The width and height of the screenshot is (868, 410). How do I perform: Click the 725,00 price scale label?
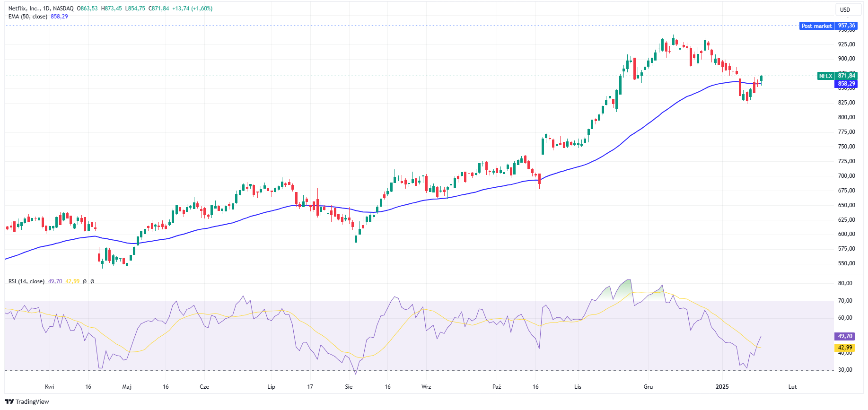[x=846, y=161]
